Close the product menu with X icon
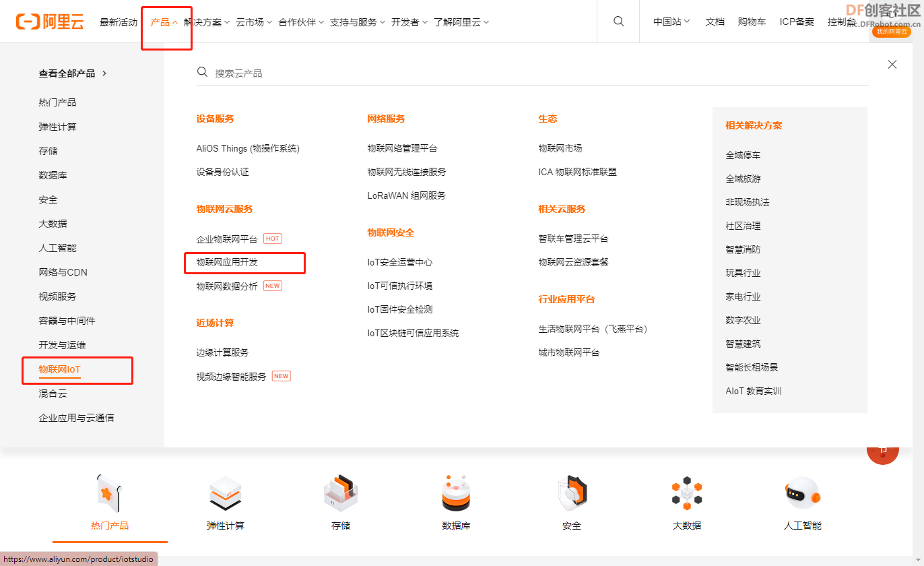 [x=892, y=64]
